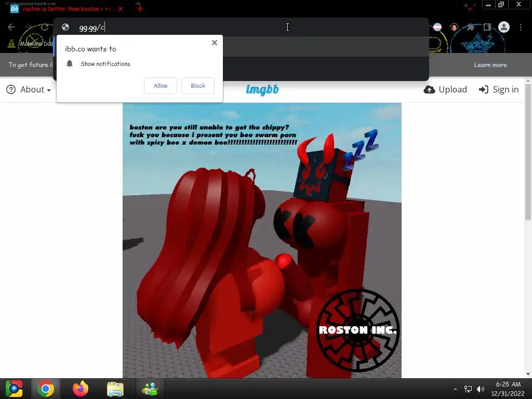
Task: Open File Explorer from the taskbar
Action: [x=115, y=389]
